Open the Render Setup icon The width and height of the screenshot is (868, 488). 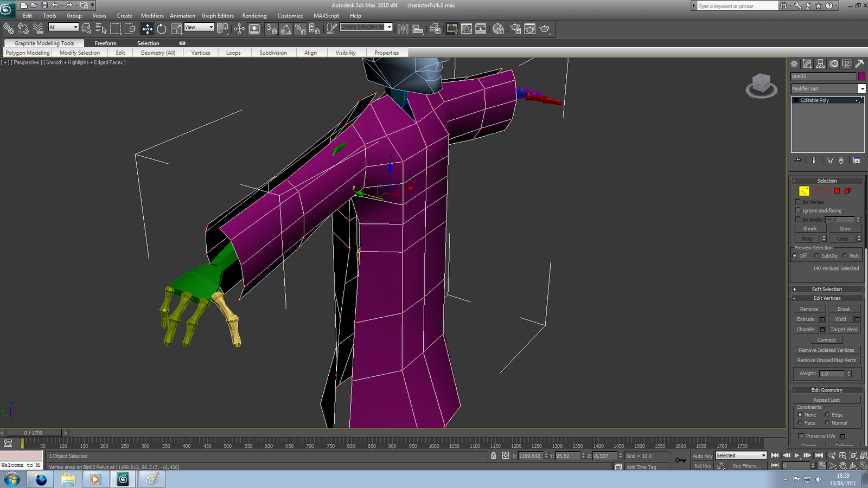click(x=515, y=29)
